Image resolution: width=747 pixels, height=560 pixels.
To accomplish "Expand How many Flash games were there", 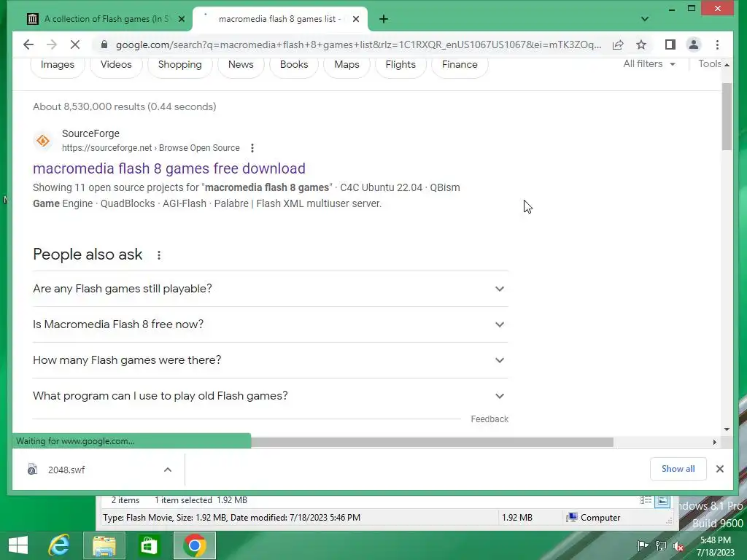I will [x=270, y=360].
